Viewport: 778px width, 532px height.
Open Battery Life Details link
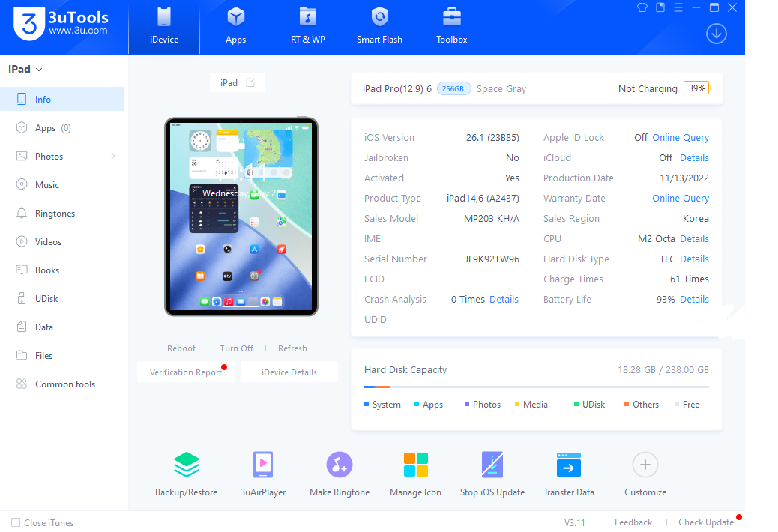[694, 300]
